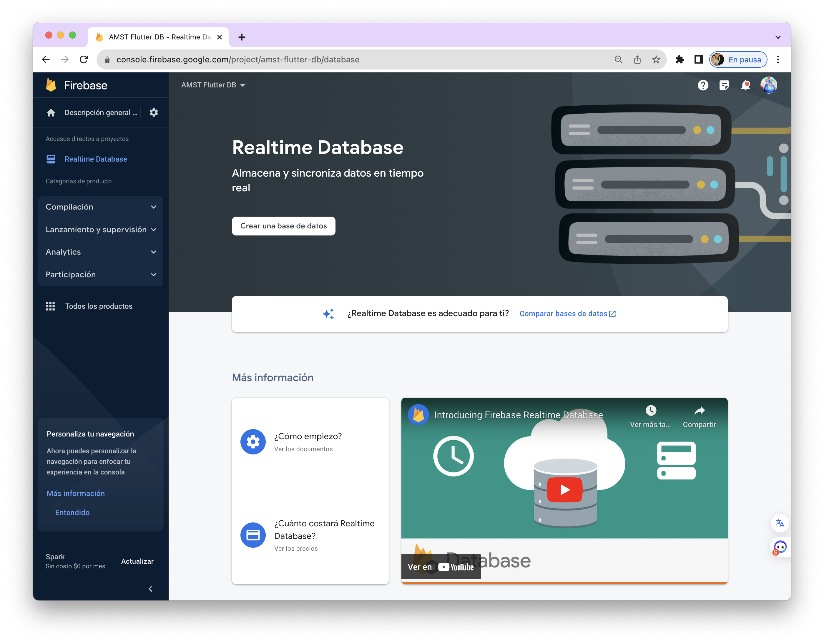Open Comparar bases de datos link
Image resolution: width=824 pixels, height=644 pixels.
click(x=567, y=314)
